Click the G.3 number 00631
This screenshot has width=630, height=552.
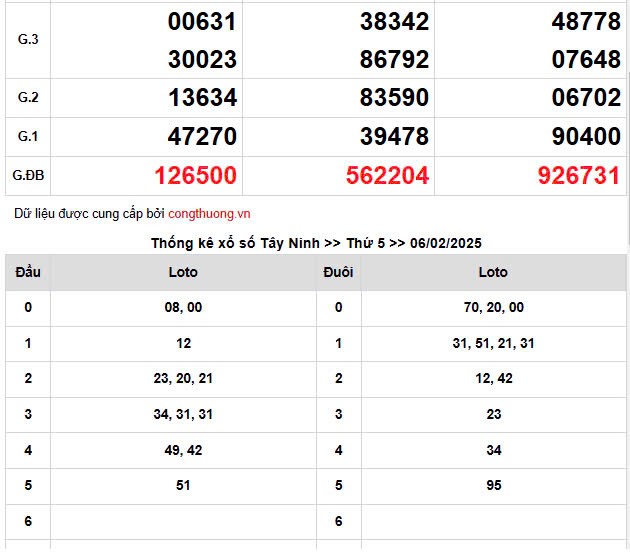coord(202,22)
